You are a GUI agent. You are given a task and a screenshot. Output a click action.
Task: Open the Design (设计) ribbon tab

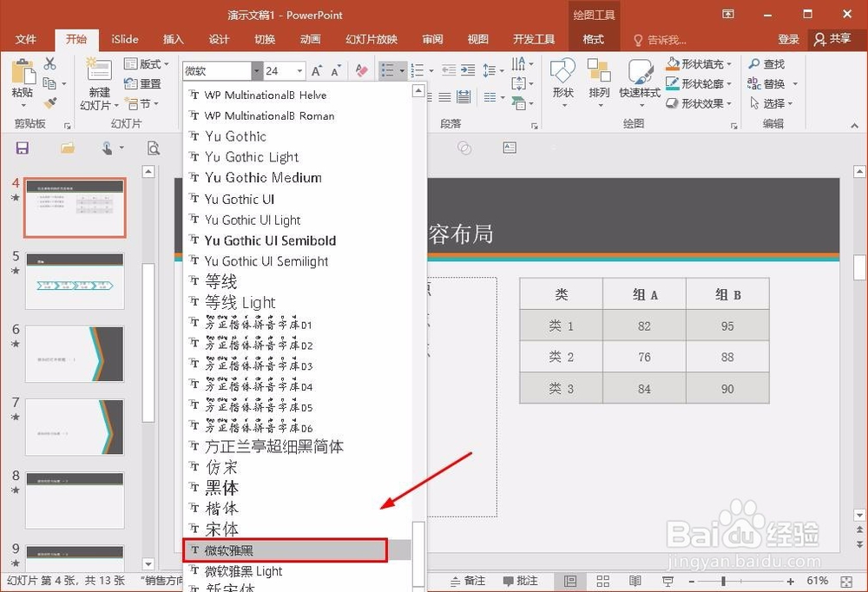click(219, 38)
